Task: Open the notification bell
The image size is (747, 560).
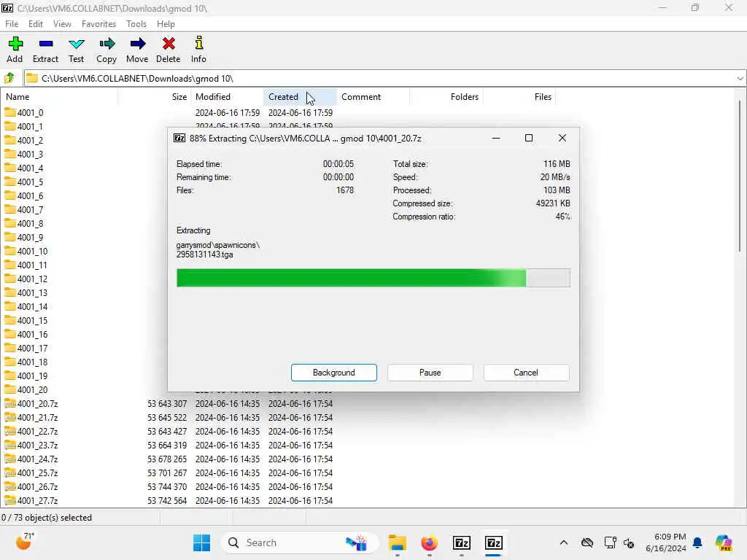Action: point(698,542)
